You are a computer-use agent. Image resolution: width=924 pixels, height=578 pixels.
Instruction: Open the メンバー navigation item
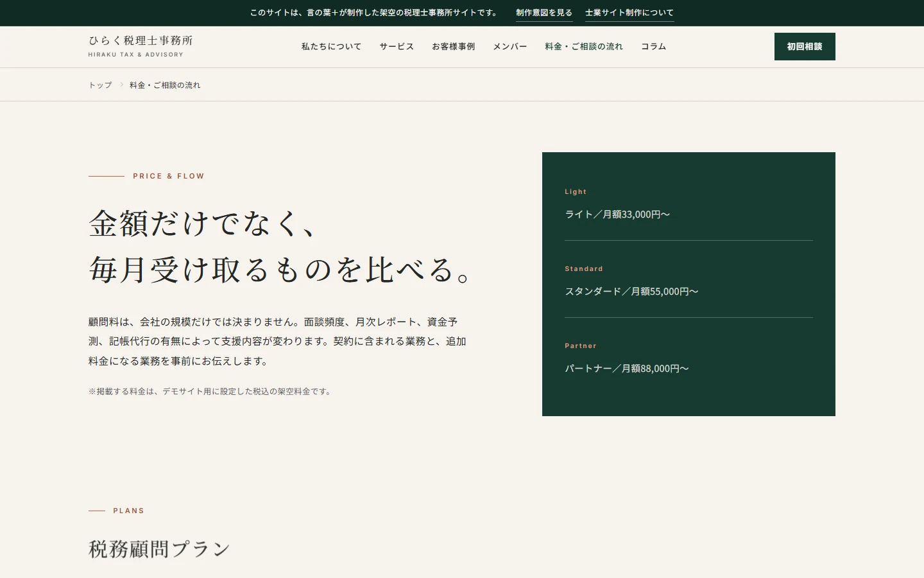click(x=509, y=47)
